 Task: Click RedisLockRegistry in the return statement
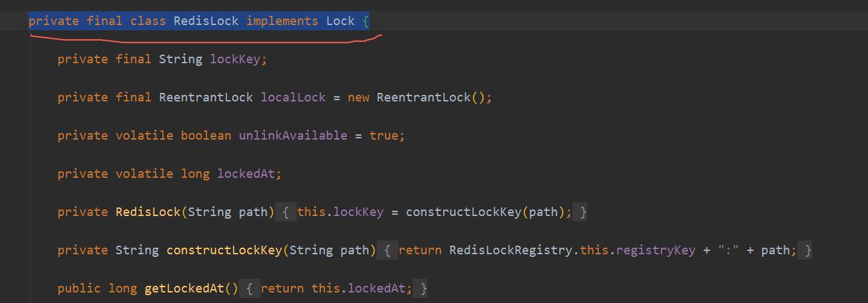511,250
